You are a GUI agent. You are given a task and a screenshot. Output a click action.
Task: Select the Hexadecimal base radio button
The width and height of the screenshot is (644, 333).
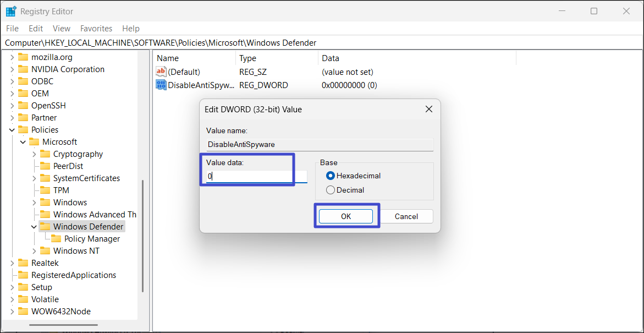tap(330, 176)
